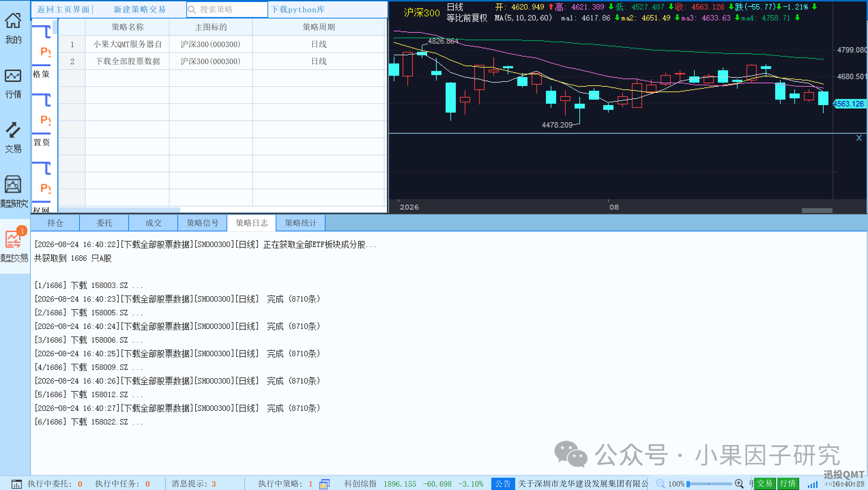Click 主图标的 column header
The image size is (868, 490).
coord(211,27)
